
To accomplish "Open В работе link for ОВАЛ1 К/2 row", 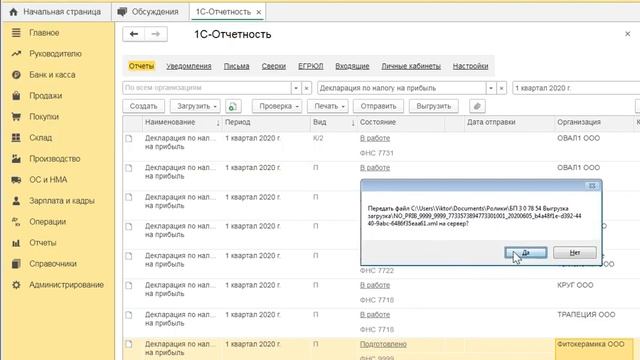I will tap(375, 138).
